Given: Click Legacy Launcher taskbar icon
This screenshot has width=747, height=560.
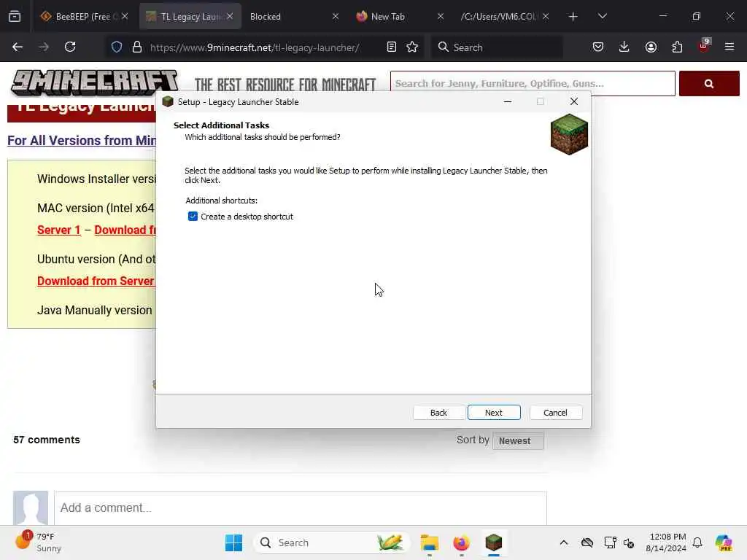Looking at the screenshot, I should pyautogui.click(x=494, y=542).
